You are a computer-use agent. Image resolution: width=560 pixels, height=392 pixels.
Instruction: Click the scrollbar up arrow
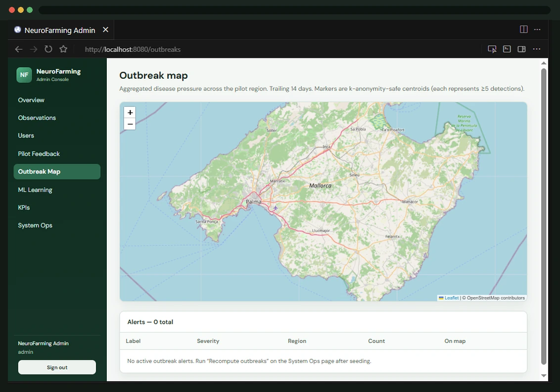[544, 63]
